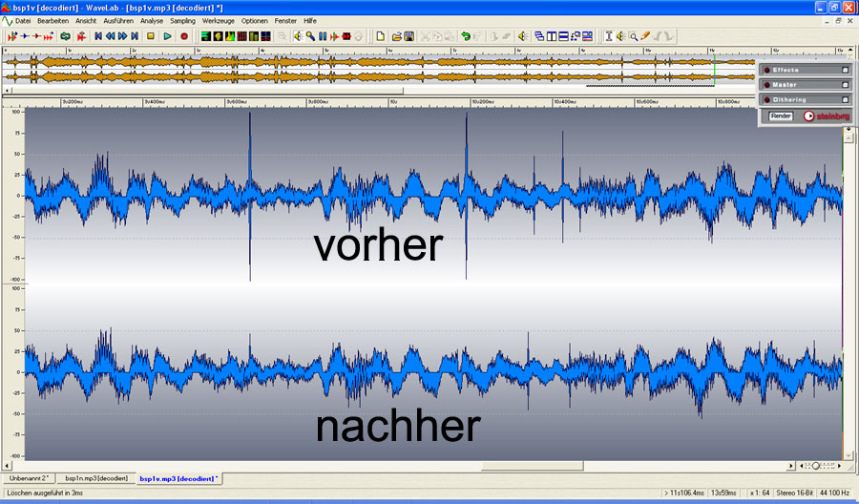Click left scroll arrow under main waveform

click(x=7, y=466)
